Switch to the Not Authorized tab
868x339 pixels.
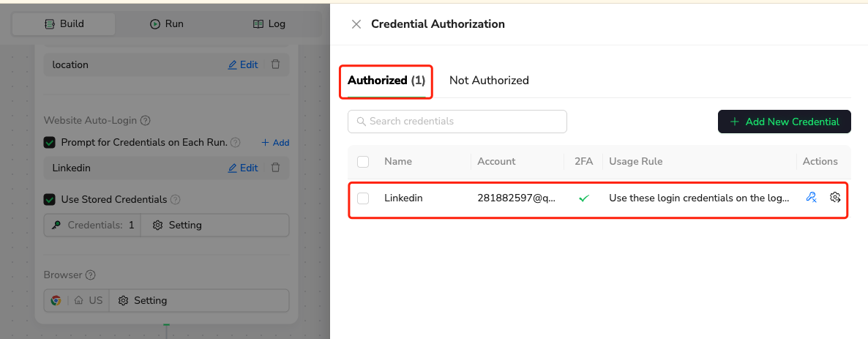coord(489,81)
